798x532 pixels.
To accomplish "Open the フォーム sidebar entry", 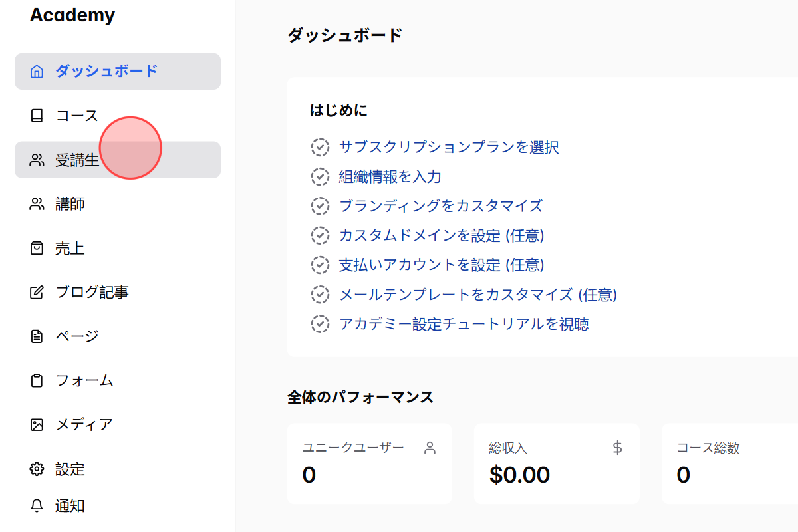I will coord(82,380).
